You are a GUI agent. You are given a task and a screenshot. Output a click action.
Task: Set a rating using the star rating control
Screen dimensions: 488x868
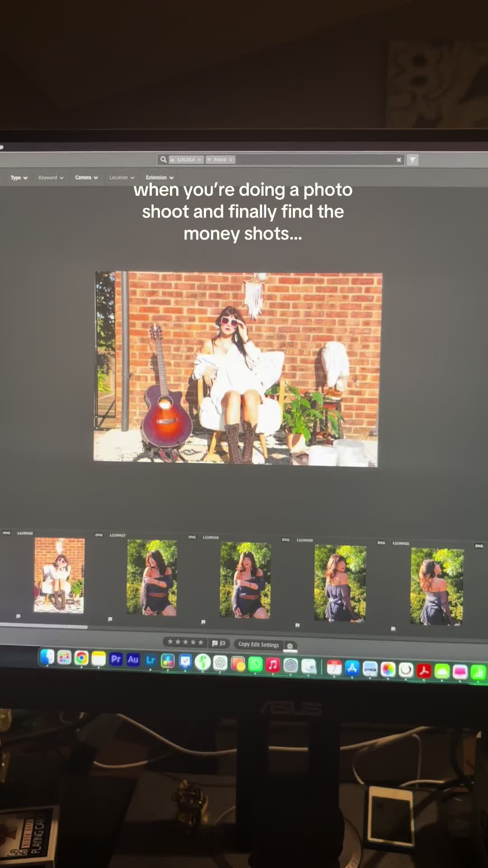(185, 642)
